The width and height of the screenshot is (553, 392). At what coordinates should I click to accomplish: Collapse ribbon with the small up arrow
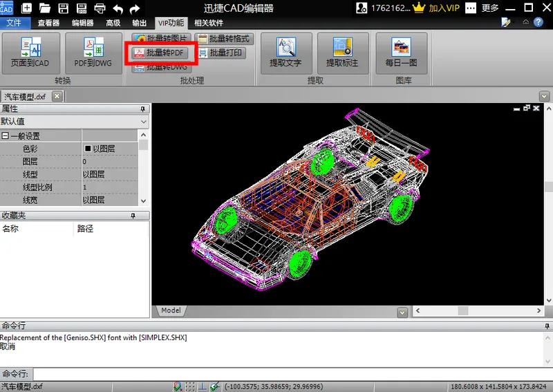[x=525, y=22]
